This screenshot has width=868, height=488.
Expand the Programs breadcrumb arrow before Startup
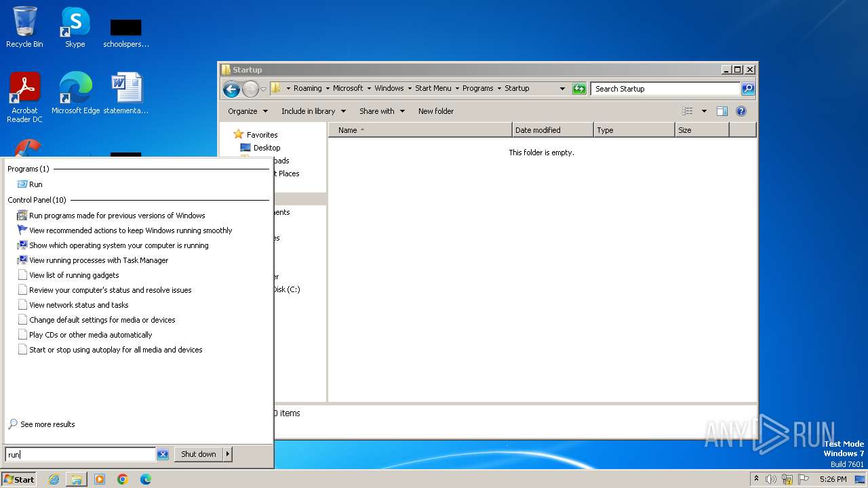point(500,89)
